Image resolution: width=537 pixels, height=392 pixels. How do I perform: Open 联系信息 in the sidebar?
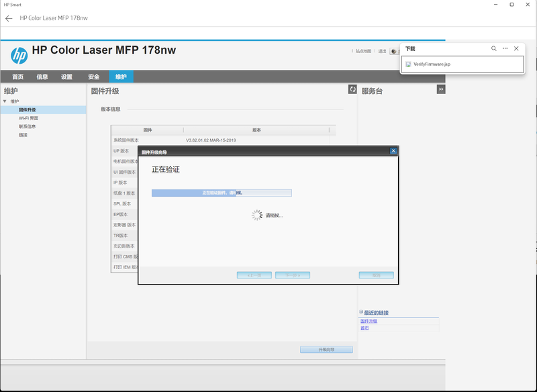[27, 126]
